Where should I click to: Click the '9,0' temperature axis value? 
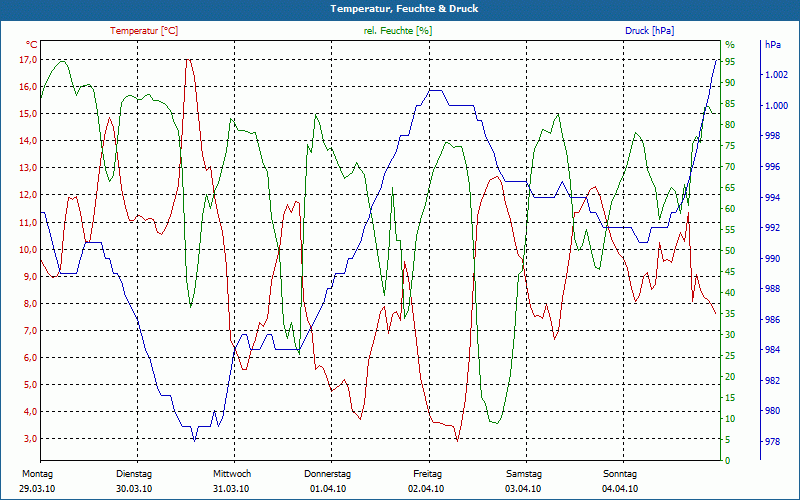point(30,277)
